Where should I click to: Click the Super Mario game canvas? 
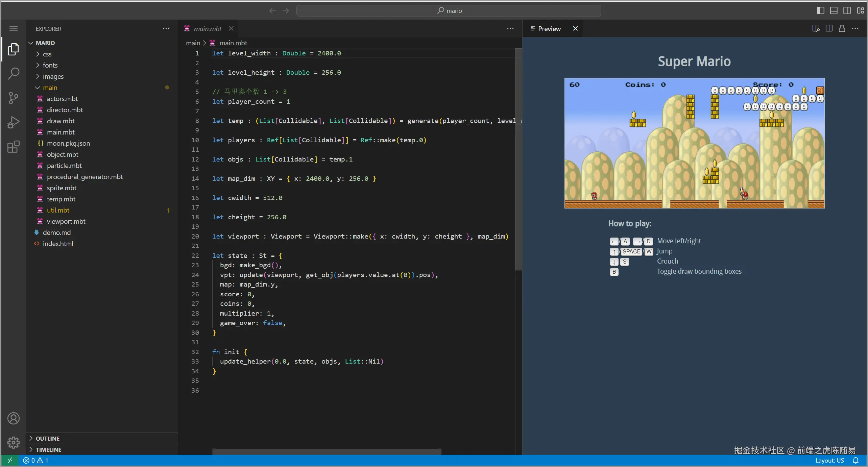click(x=695, y=143)
